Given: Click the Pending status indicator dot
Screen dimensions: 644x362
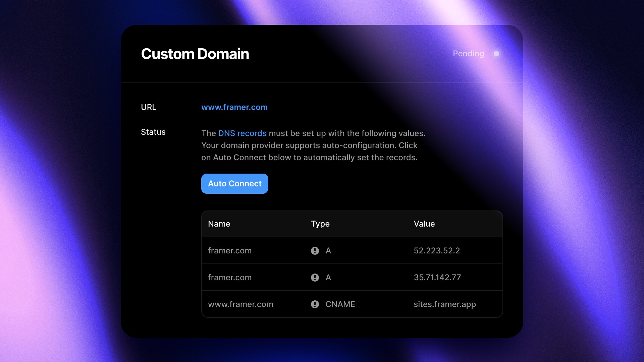Looking at the screenshot, I should pos(496,54).
